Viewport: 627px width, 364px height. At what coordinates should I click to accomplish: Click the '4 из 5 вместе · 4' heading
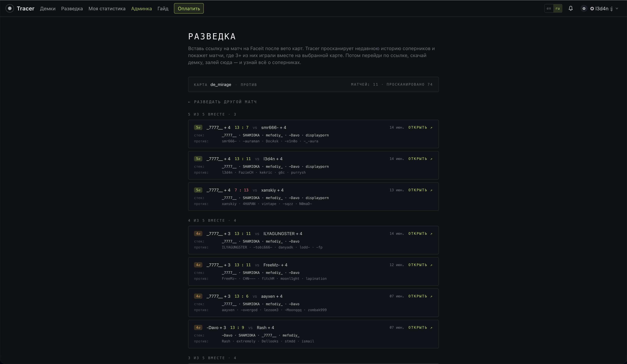(x=212, y=220)
